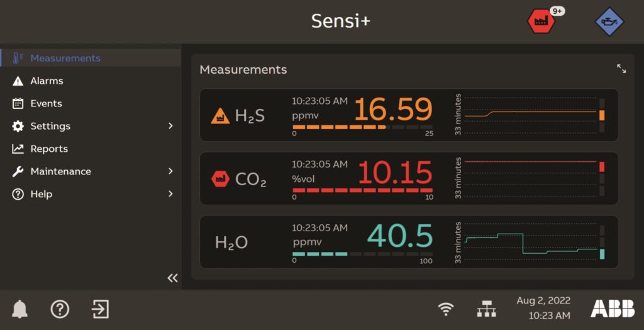
Task: Click the CO₂ gas label
Action: click(250, 179)
